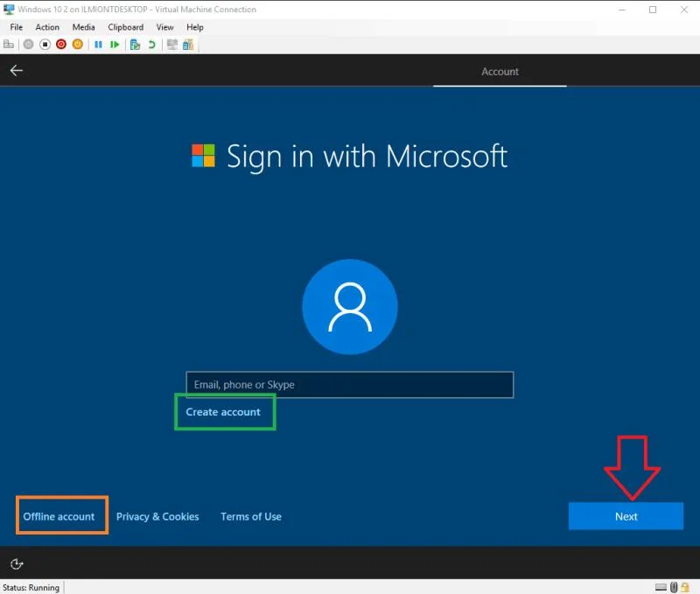Image resolution: width=700 pixels, height=594 pixels.
Task: Click the Create account link
Action: (x=223, y=412)
